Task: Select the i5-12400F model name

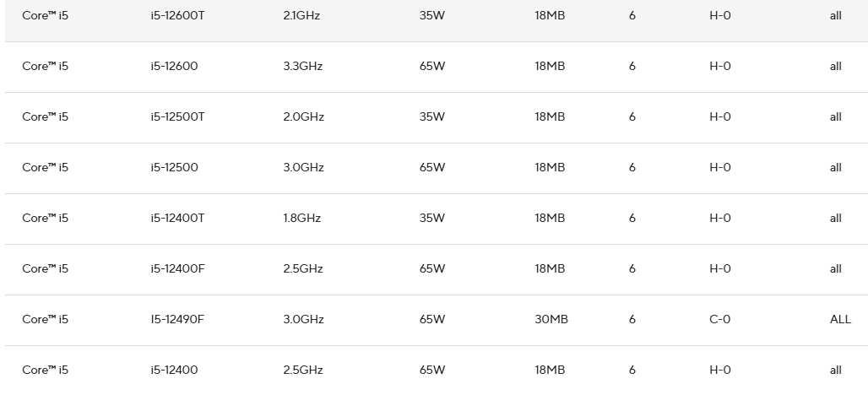Action: pos(177,269)
